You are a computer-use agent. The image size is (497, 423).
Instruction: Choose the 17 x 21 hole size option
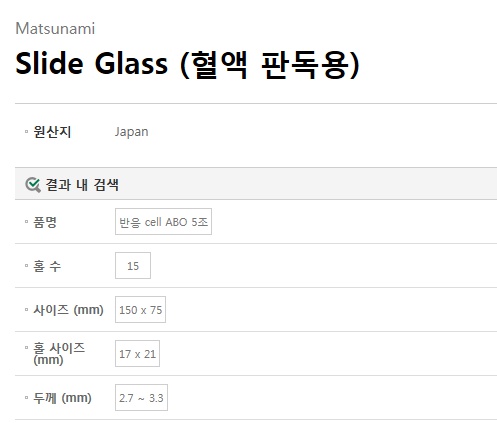tap(137, 354)
